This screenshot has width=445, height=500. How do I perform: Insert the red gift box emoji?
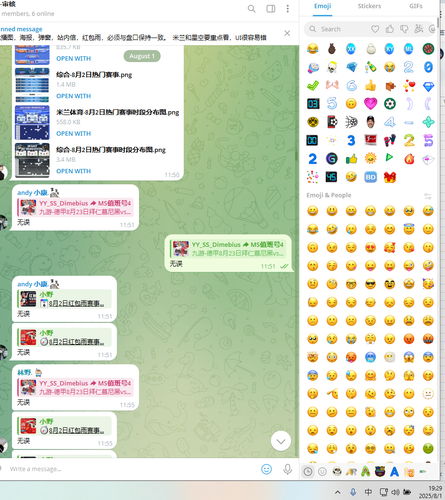[x=389, y=177]
